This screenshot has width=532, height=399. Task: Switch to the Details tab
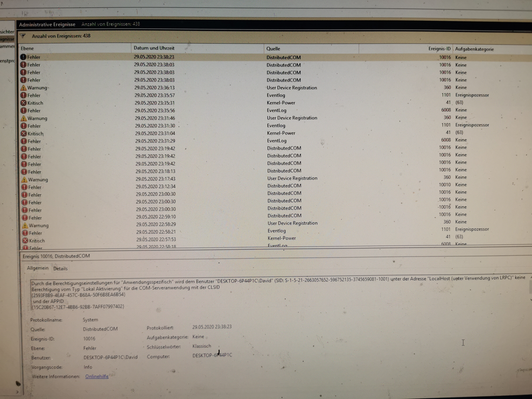pos(60,269)
